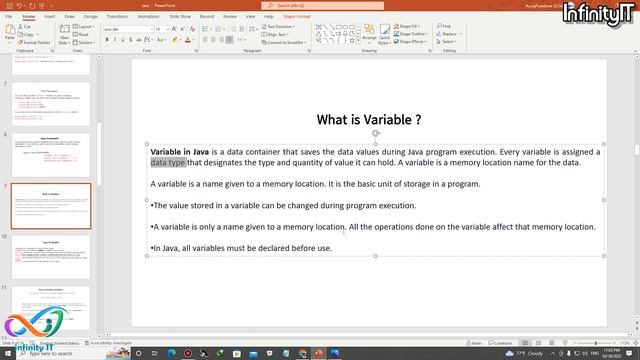Open Comments from the status bar
The width and height of the screenshot is (640, 360).
coord(500,343)
